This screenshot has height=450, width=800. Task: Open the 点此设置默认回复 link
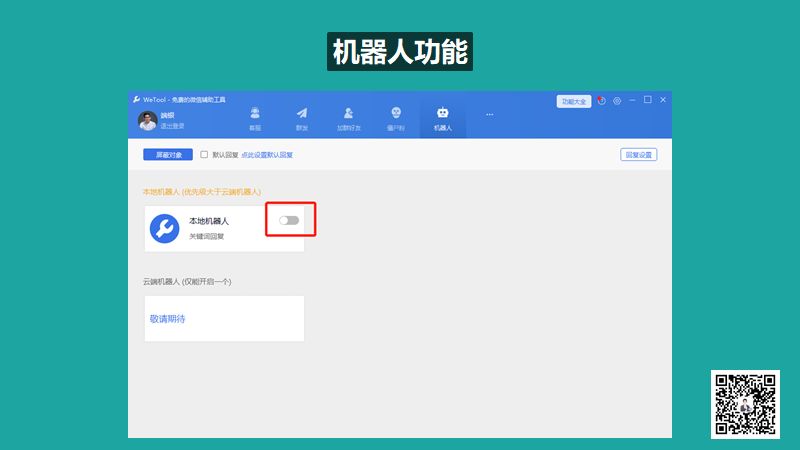[x=267, y=155]
